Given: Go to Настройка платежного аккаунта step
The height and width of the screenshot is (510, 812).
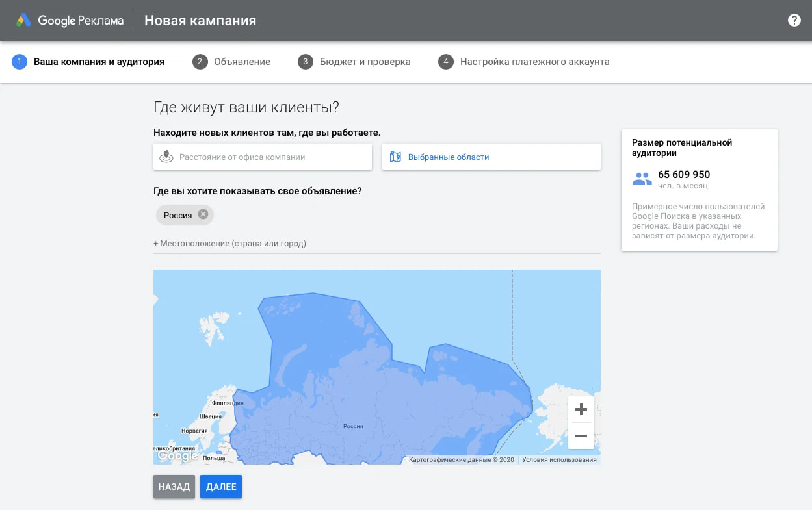Looking at the screenshot, I should click(534, 62).
